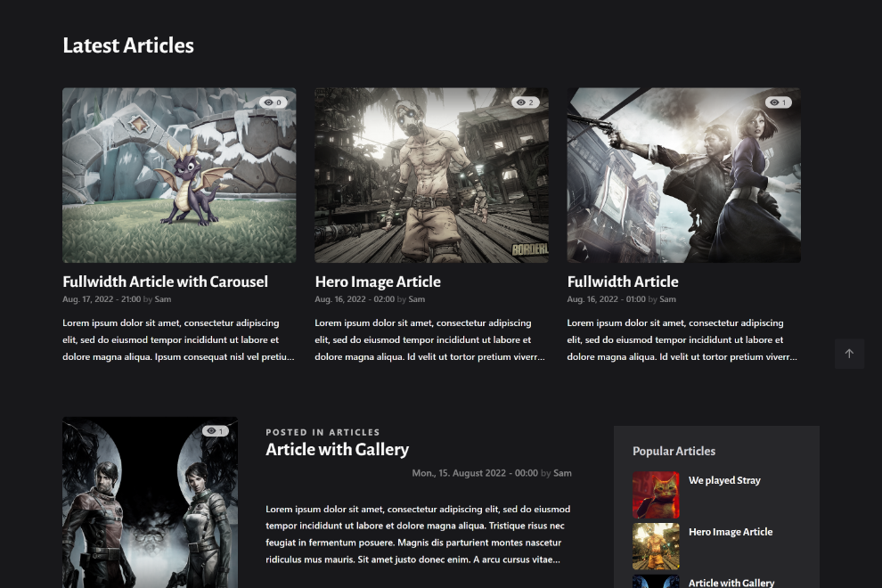Open the Hero Image Article title in Latest Articles
The height and width of the screenshot is (588, 882).
pyautogui.click(x=378, y=282)
